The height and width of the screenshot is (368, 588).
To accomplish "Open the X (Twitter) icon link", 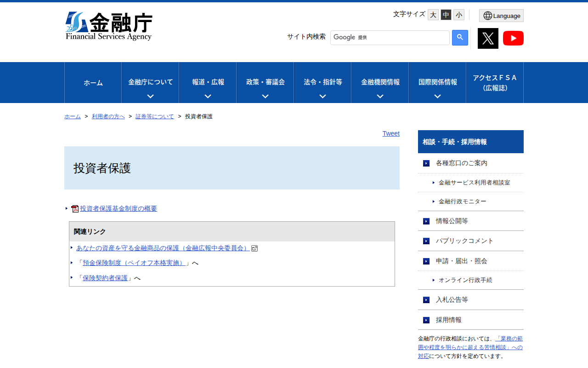I will point(488,38).
